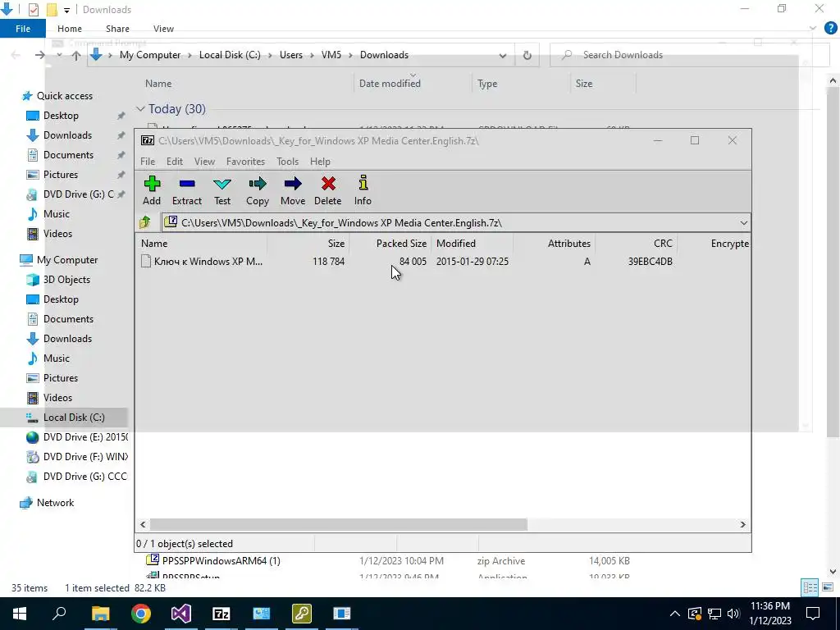
Task: Select Local Disk (C:) in navigation pane
Action: click(74, 418)
